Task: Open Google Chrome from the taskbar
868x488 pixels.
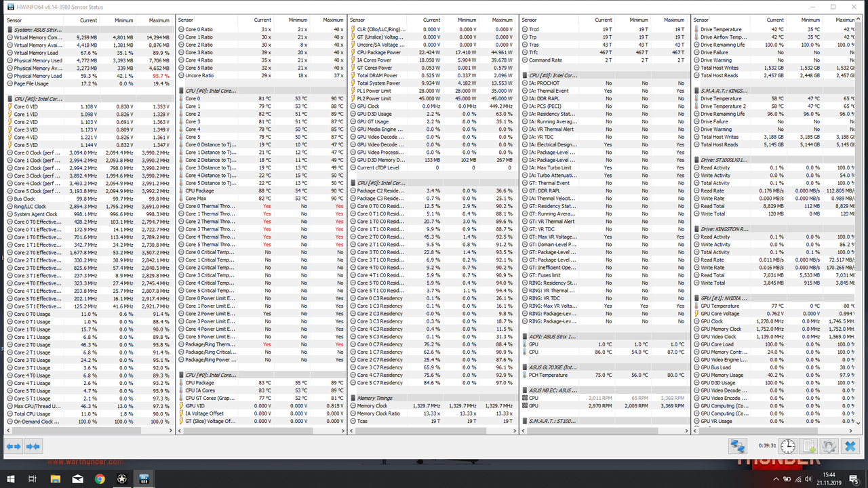Action: (x=100, y=479)
